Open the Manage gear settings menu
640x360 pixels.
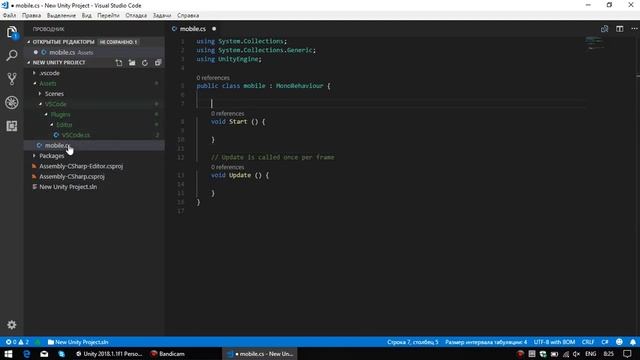[12, 325]
